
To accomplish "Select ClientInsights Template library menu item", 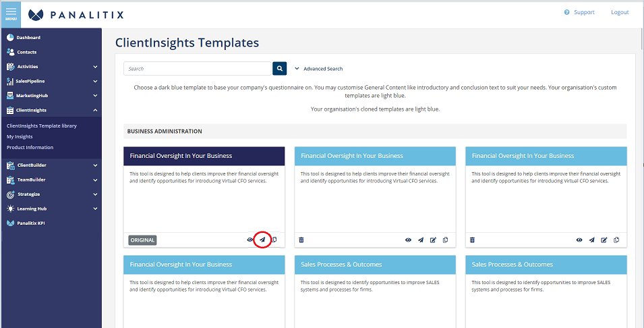I will point(42,126).
